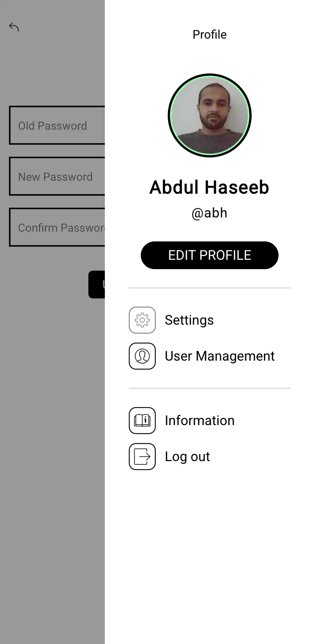Click the @abh username handle

[209, 213]
